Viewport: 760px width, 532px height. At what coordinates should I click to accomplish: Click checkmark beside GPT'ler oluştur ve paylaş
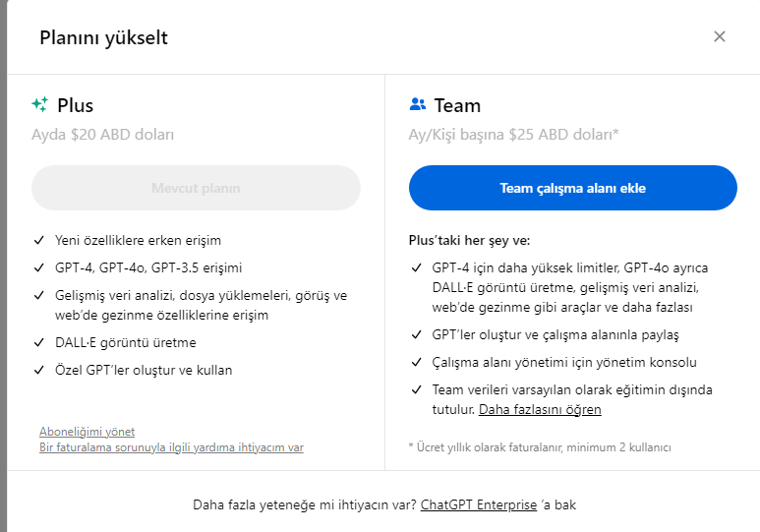click(416, 334)
